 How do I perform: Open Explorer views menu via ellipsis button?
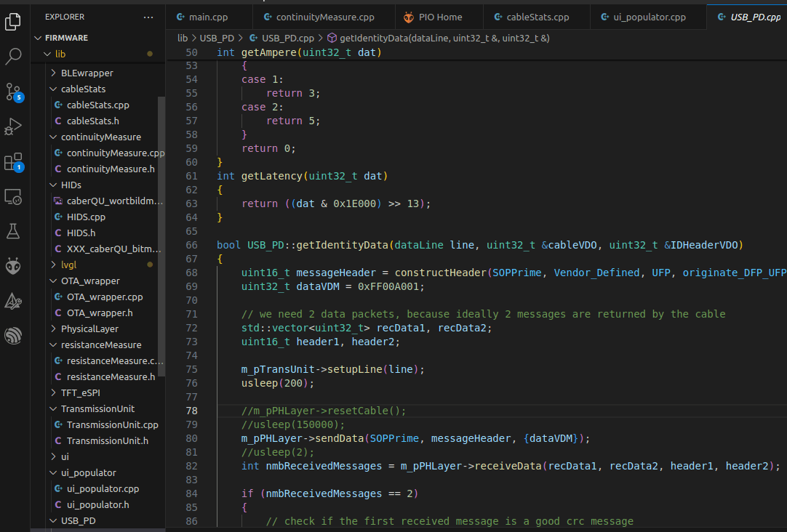click(x=148, y=16)
